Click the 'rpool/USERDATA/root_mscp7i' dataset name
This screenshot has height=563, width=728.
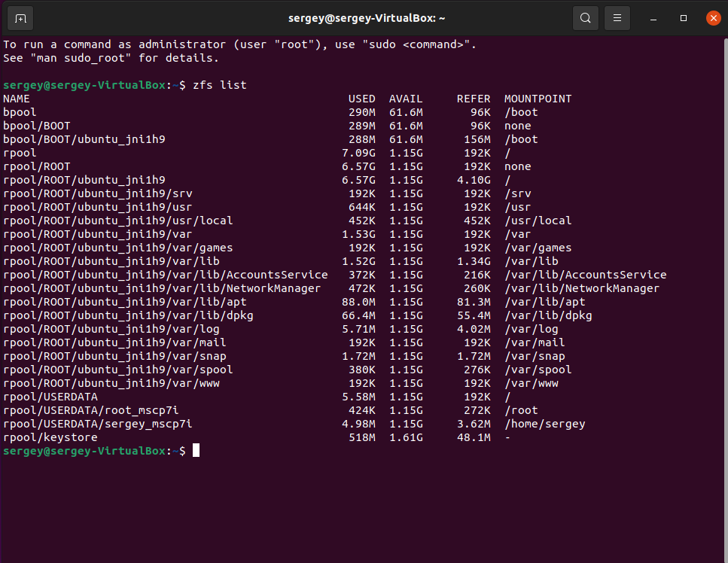point(91,410)
